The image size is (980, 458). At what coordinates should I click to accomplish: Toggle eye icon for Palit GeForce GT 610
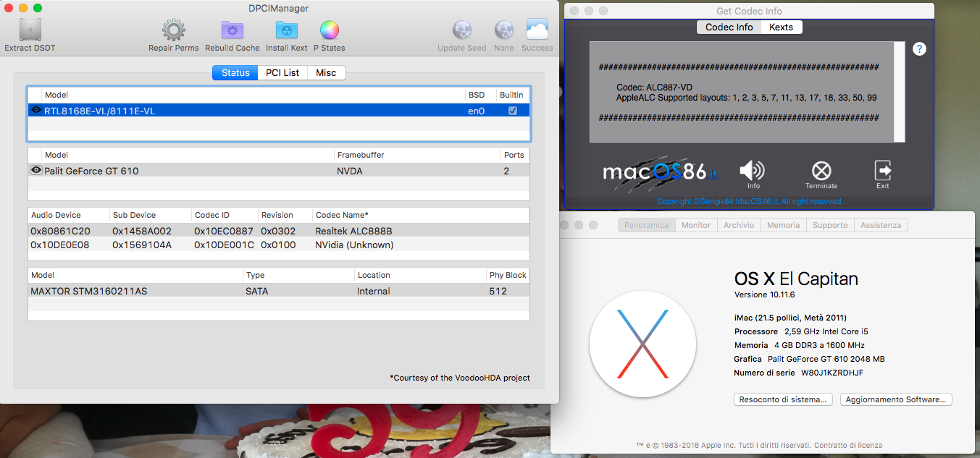[x=35, y=170]
